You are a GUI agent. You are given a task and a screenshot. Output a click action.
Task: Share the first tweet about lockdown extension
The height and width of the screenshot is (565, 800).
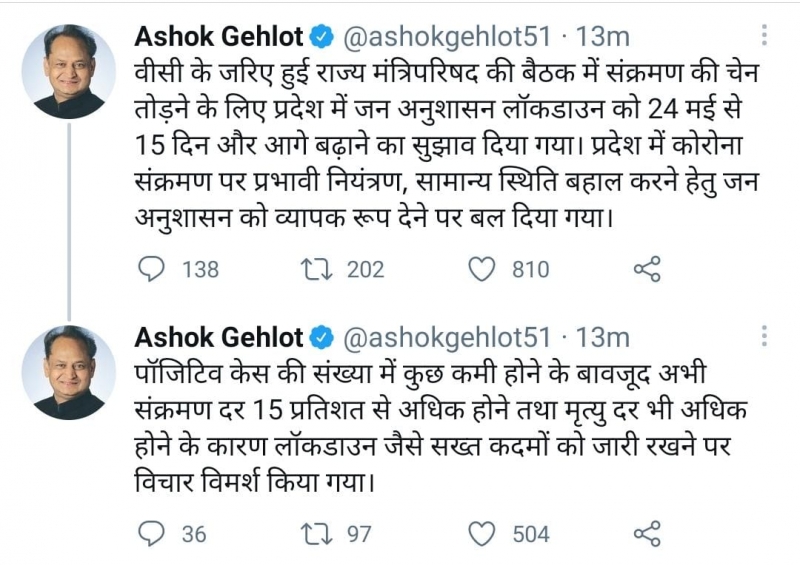click(647, 268)
